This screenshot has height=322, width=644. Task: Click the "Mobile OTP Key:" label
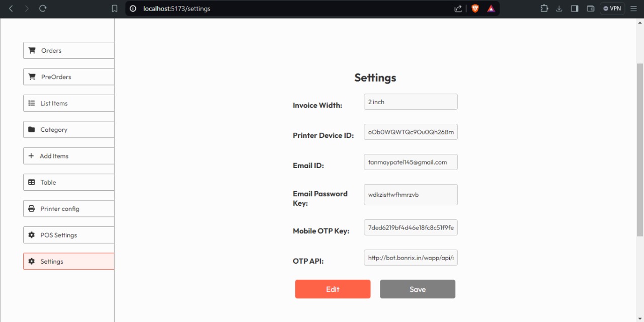[x=321, y=231]
